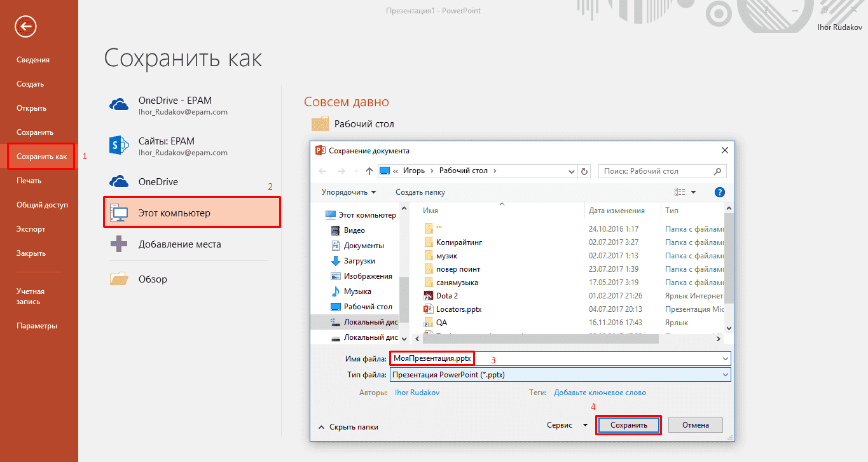Viewport: 868px width, 462px height.
Task: Click the personal OneDrive cloud icon
Action: pyautogui.click(x=120, y=182)
